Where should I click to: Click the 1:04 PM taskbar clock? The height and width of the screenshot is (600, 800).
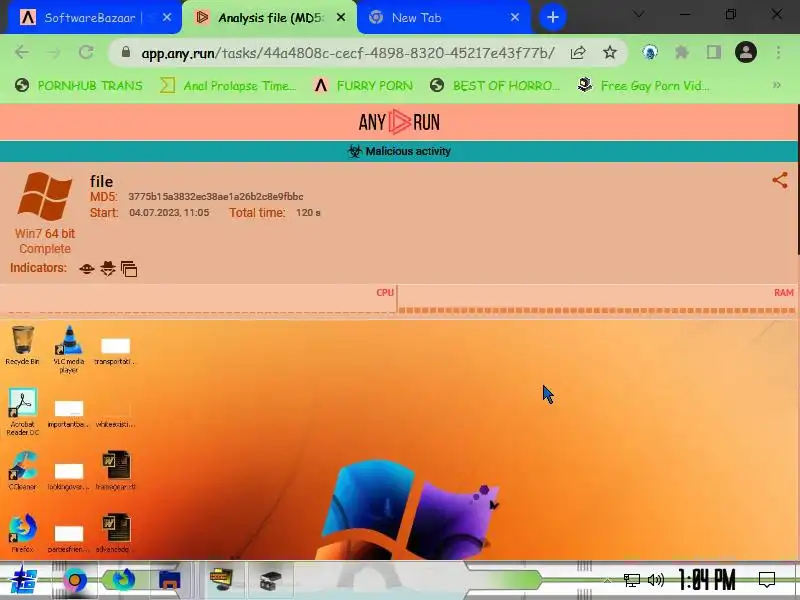click(707, 580)
